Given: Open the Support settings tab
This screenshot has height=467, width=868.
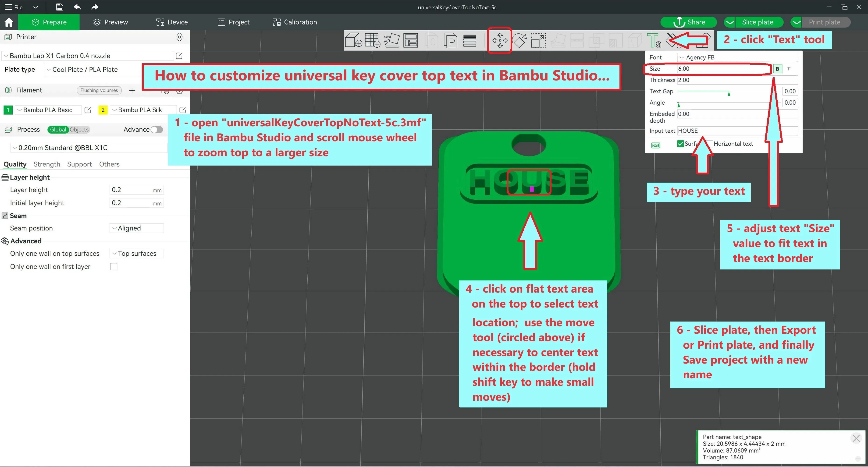Looking at the screenshot, I should [x=79, y=164].
